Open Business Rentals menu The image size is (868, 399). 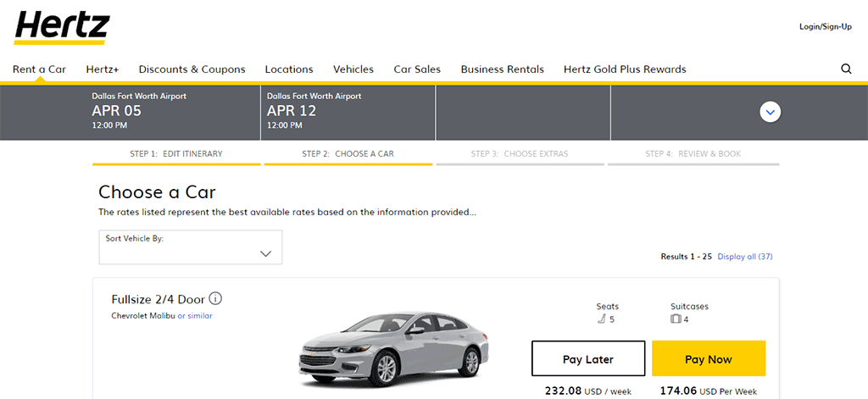(502, 69)
